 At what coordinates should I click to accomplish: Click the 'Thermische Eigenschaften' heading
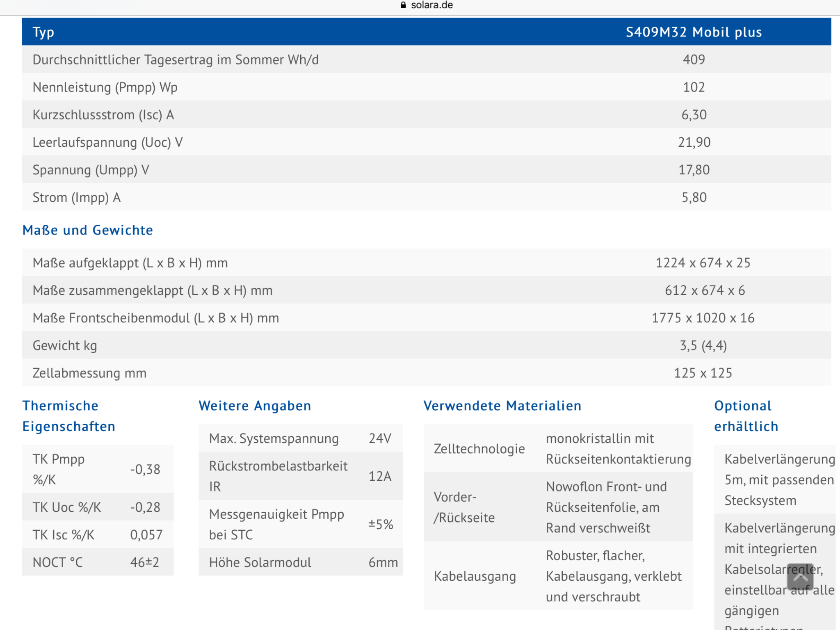pos(69,416)
